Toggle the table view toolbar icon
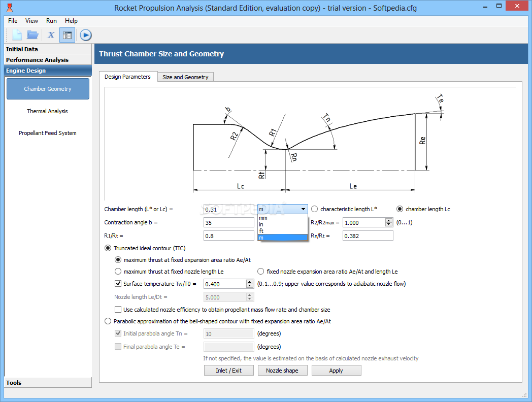Viewport: 532px width, 402px height. [67, 35]
